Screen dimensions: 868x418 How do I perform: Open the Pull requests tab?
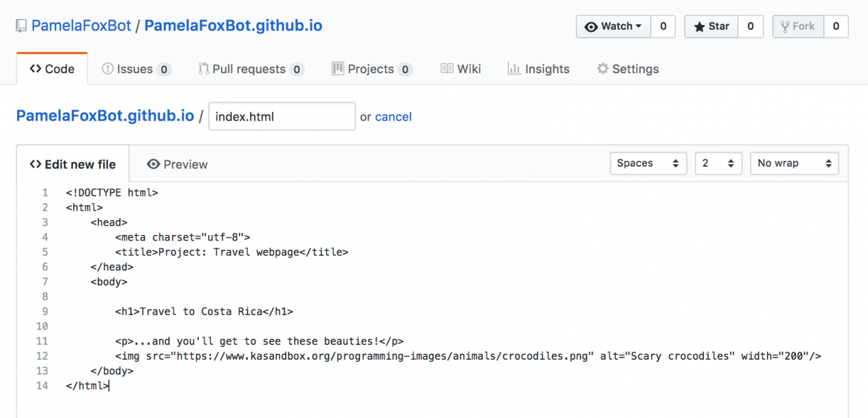[x=252, y=68]
